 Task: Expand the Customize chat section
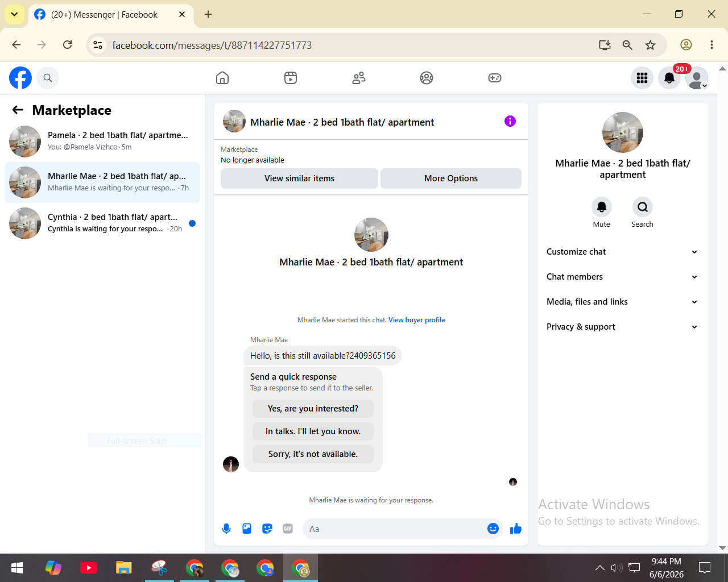pos(622,252)
